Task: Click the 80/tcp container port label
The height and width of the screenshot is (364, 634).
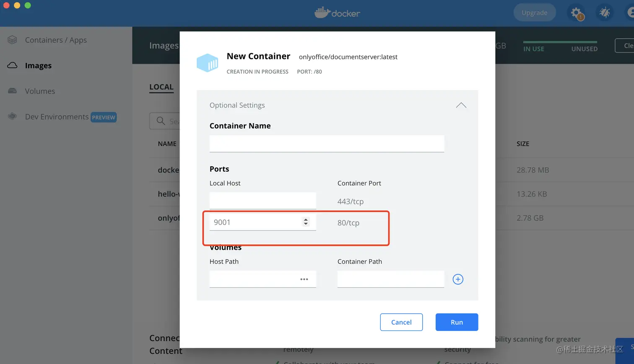Action: click(348, 223)
